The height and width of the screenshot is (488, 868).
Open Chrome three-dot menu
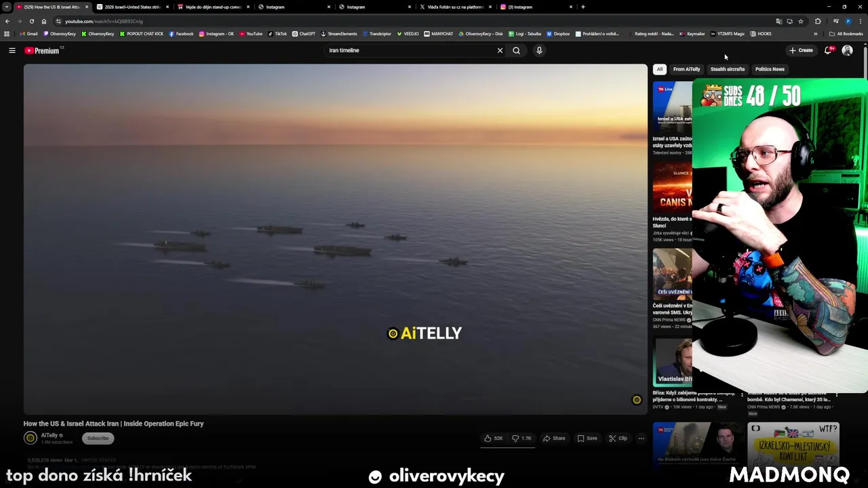[860, 21]
